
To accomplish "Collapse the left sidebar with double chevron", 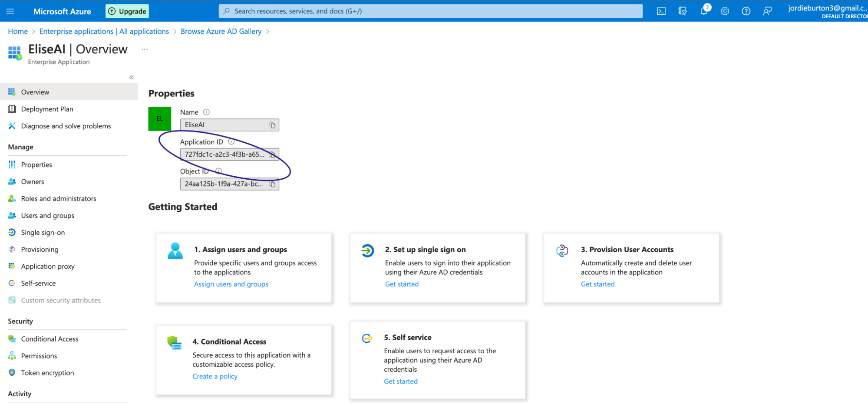I will [131, 77].
